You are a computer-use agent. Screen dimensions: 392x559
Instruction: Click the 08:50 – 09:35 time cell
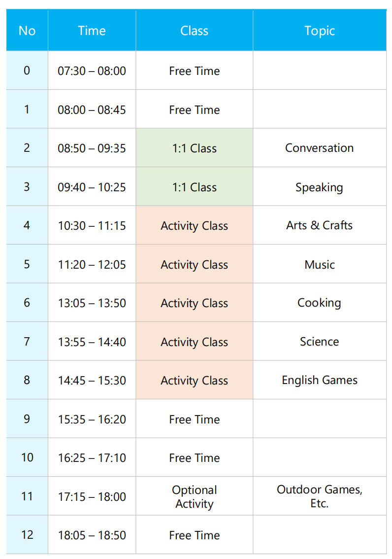coord(92,148)
